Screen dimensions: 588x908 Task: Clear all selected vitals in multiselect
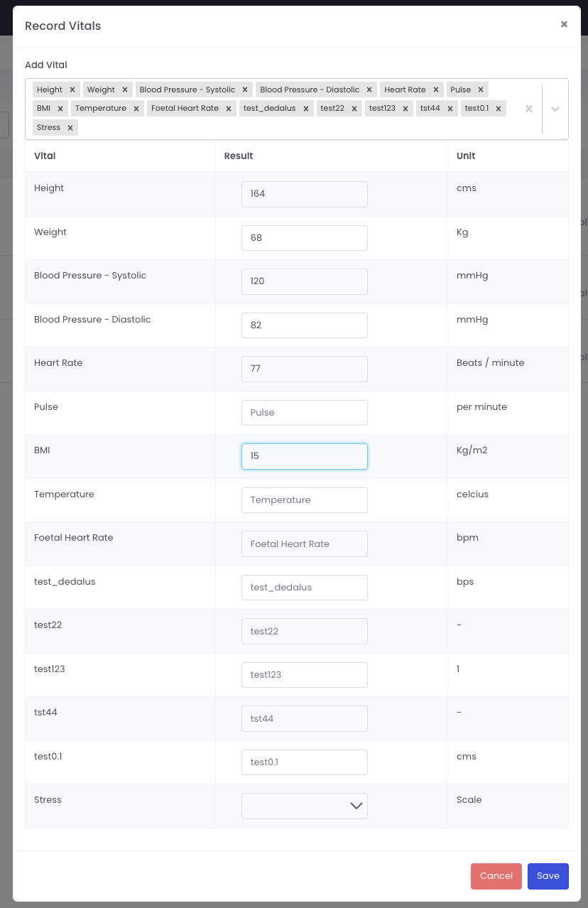click(528, 109)
